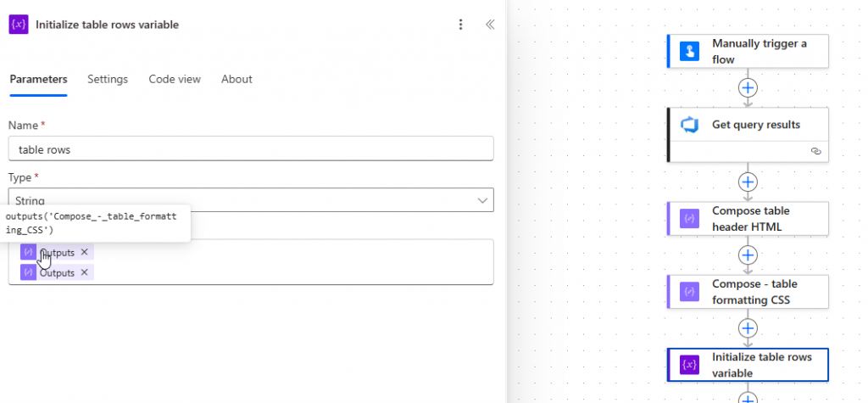Viewport: 868px width, 403px height.
Task: Collapse the action details panel
Action: tap(490, 25)
